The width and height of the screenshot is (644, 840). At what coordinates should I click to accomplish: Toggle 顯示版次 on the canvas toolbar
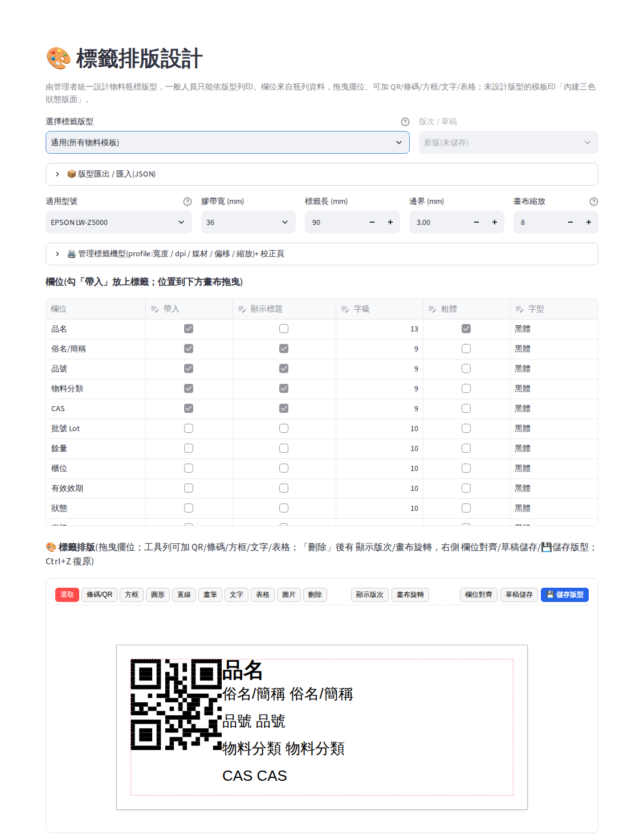[370, 595]
